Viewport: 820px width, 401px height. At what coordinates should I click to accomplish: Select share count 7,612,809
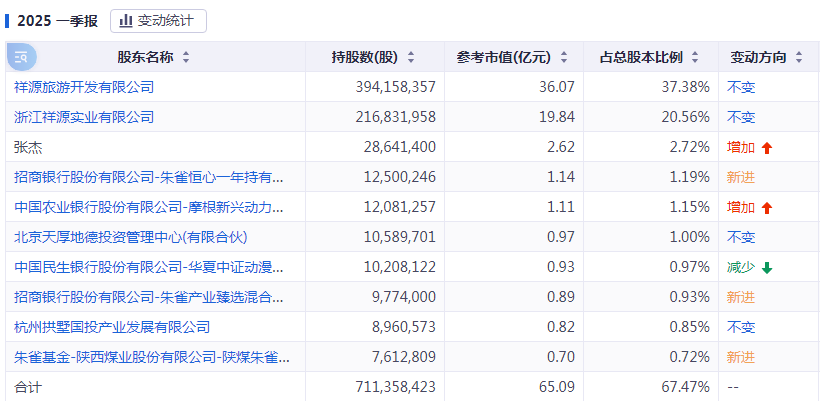404,358
